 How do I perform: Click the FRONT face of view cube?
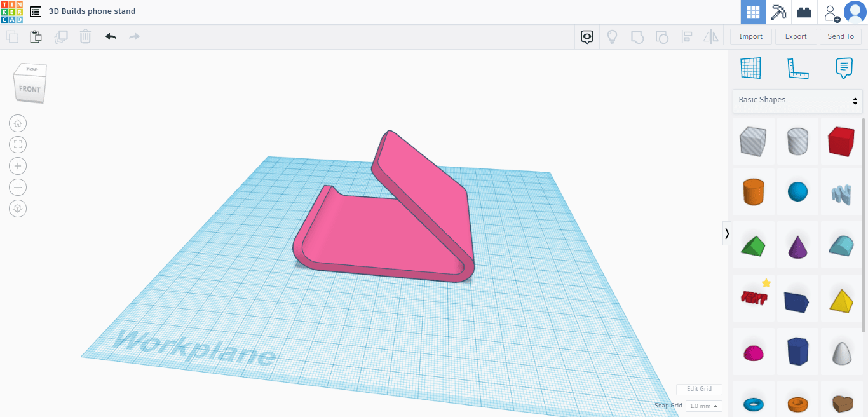(29, 90)
